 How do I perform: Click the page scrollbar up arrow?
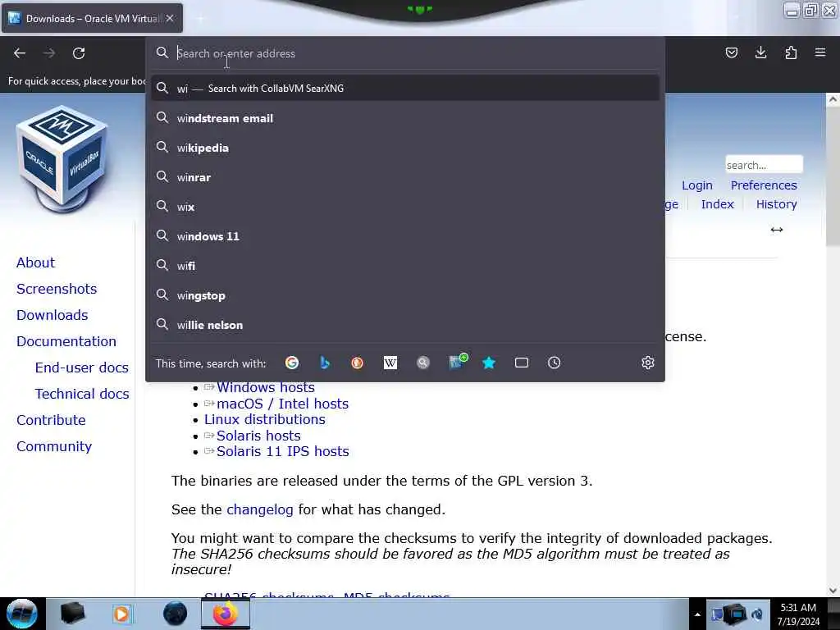833,99
